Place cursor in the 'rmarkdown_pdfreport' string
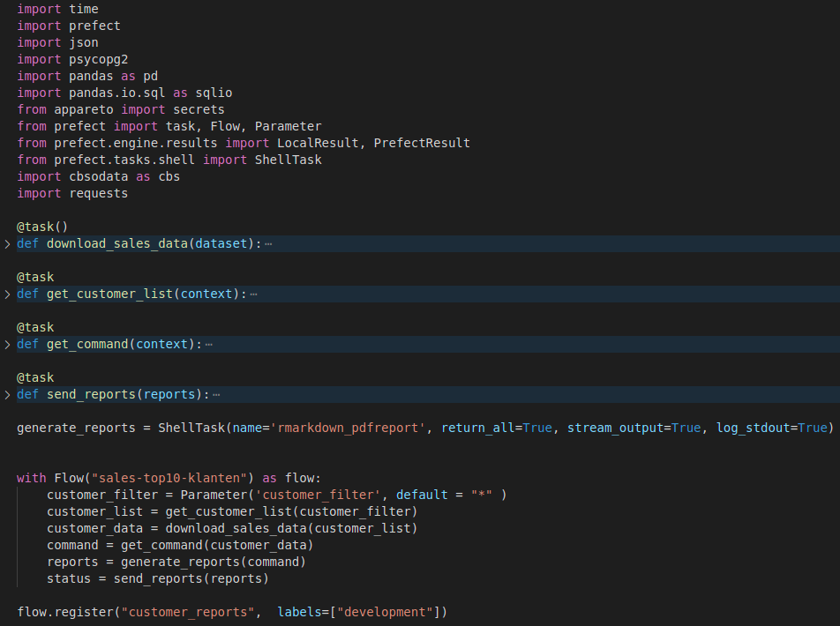Viewport: 840px width, 626px height. (350, 428)
